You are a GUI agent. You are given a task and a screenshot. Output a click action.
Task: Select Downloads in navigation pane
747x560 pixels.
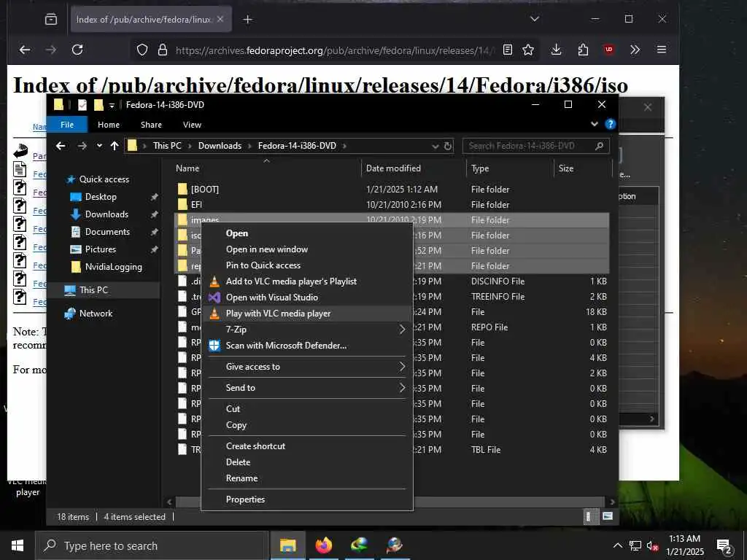[107, 214]
